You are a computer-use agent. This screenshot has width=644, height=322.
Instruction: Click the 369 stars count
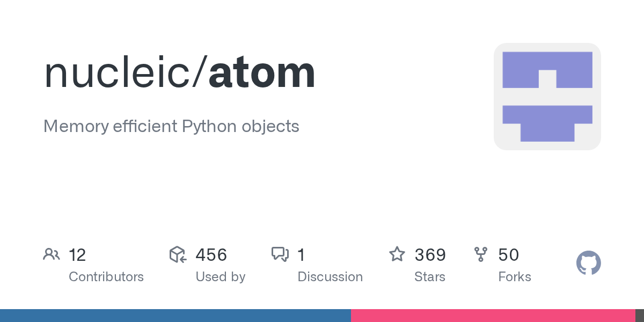(x=430, y=255)
